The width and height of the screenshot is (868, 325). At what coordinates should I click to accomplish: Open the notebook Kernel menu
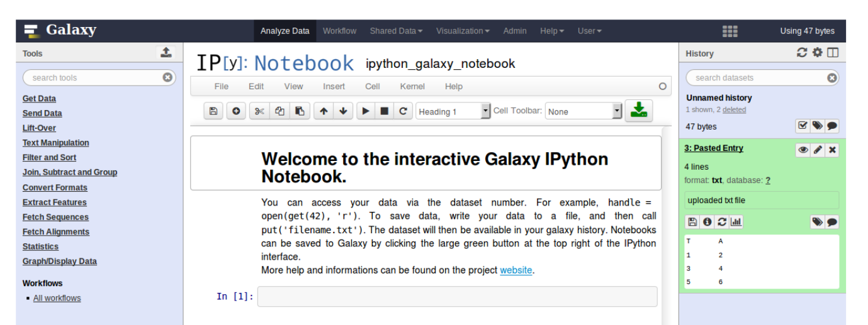tap(412, 87)
